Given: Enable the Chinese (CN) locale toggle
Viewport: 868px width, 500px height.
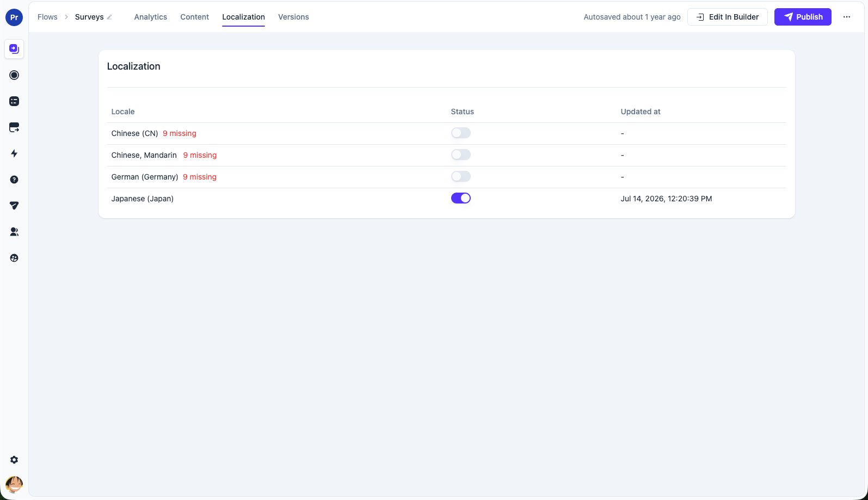Looking at the screenshot, I should tap(461, 133).
